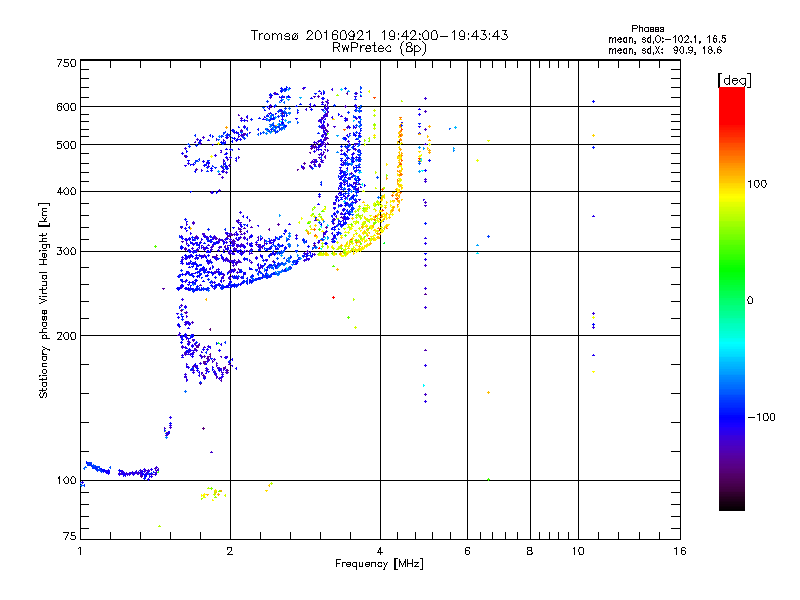800x600 pixels.
Task: Click the 'RwPretec (8p)' subtitle
Action: pyautogui.click(x=379, y=48)
